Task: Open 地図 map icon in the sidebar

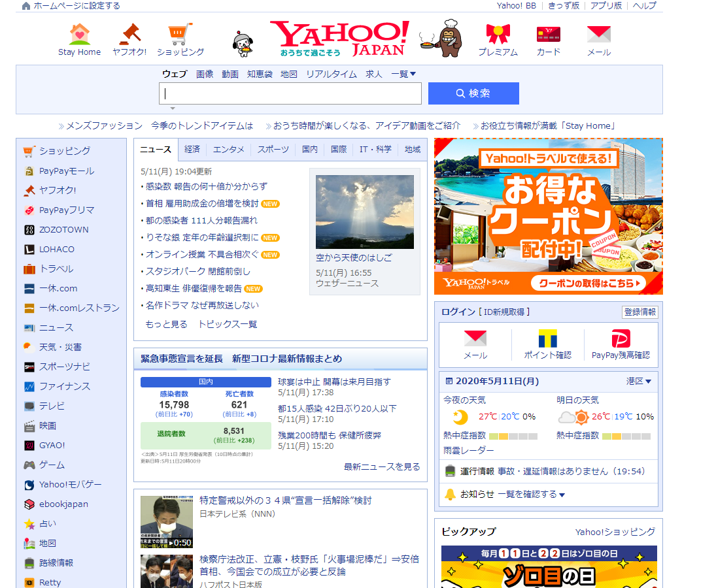Action: 29,544
